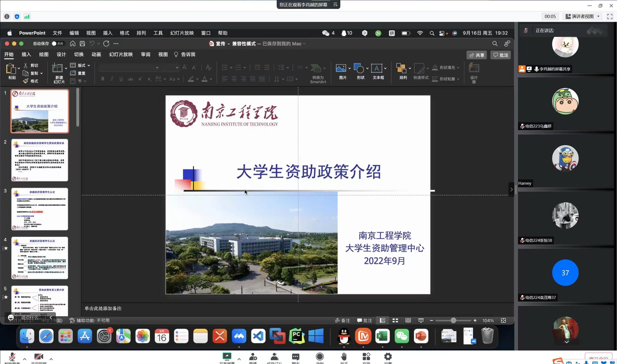Click the Convert to SmartArt icon
The image size is (617, 364).
tap(316, 68)
